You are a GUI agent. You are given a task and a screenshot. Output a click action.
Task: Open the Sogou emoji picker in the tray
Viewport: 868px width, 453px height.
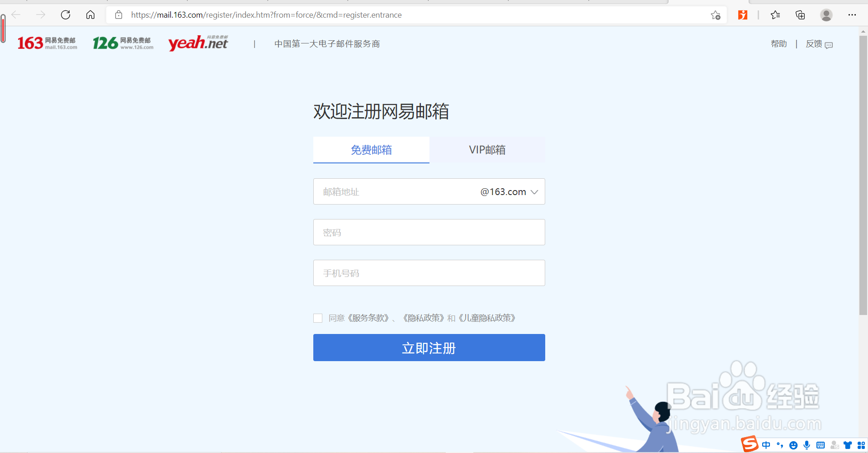(x=794, y=445)
